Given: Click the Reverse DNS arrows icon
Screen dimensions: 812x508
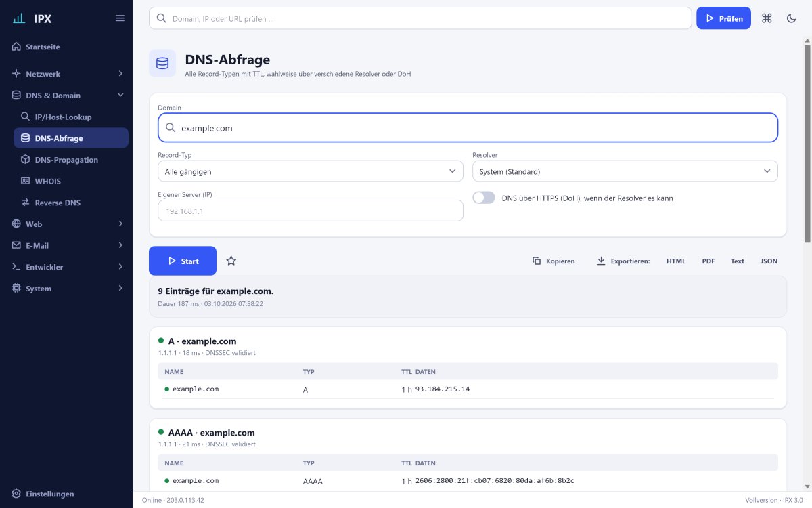Looking at the screenshot, I should click(26, 203).
